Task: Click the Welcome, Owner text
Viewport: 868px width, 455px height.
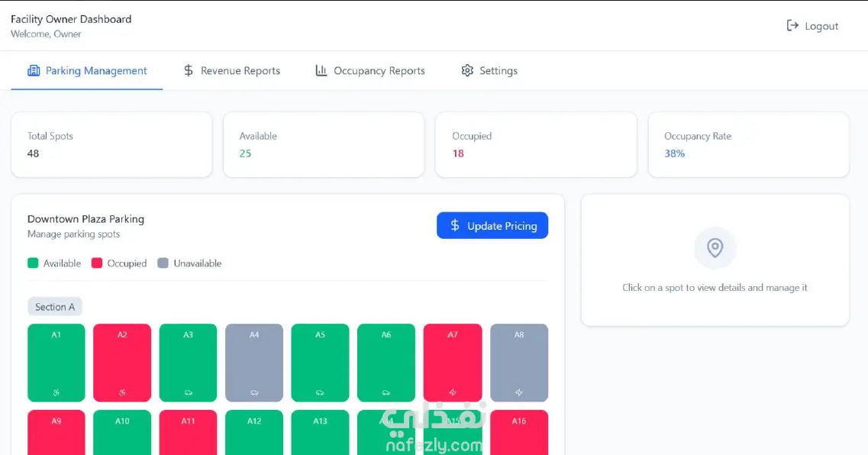Action: [46, 34]
